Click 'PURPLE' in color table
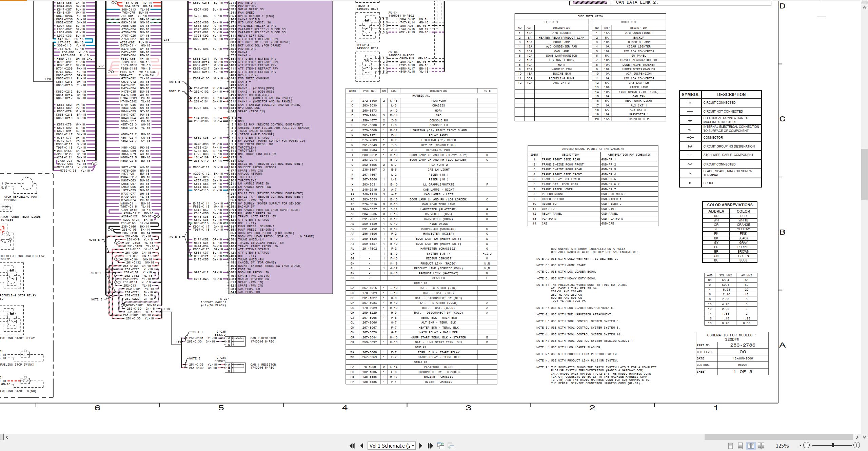Image resolution: width=868 pixels, height=451 pixels. coord(743,247)
